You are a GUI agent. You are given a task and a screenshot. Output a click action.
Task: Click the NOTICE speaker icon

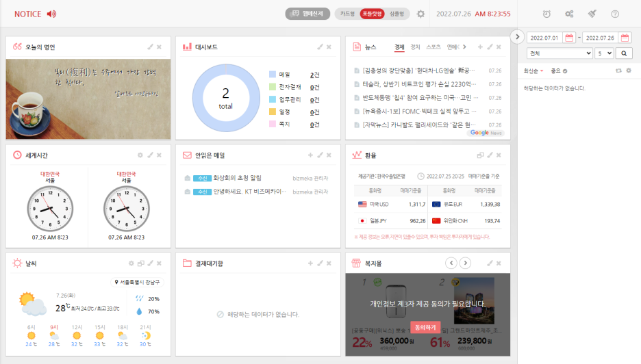coord(52,14)
